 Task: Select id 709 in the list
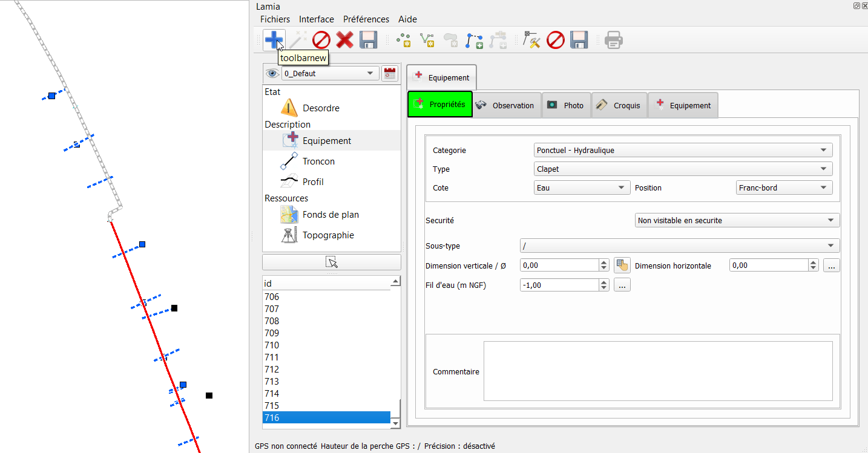pyautogui.click(x=327, y=333)
